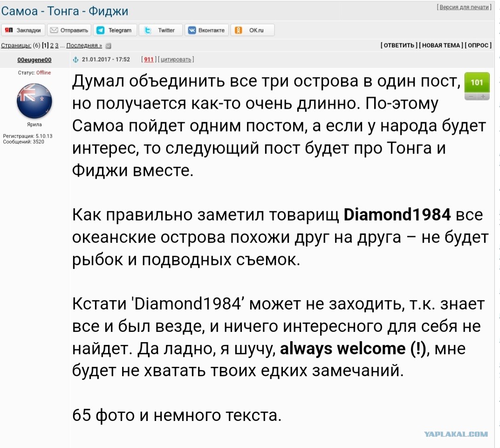Click ОТВЕТИТЬ to reply to the topic
This screenshot has height=448, width=500.
[399, 45]
